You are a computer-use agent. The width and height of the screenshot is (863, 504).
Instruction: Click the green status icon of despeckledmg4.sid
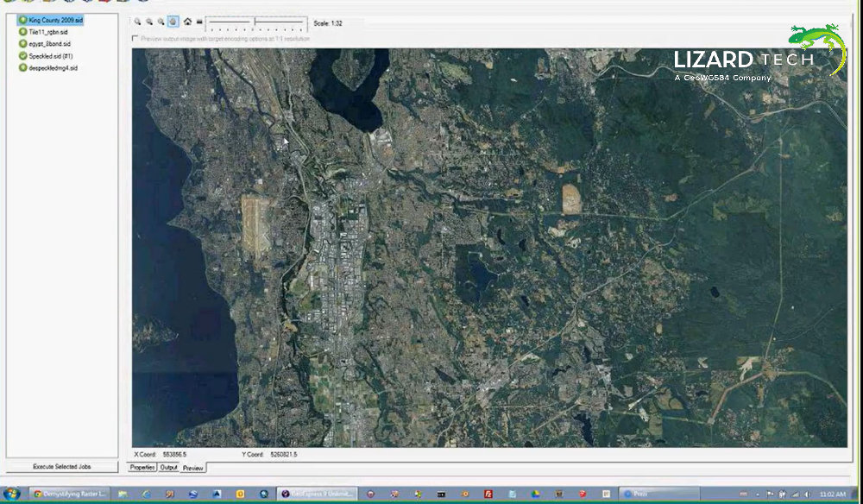tap(22, 67)
